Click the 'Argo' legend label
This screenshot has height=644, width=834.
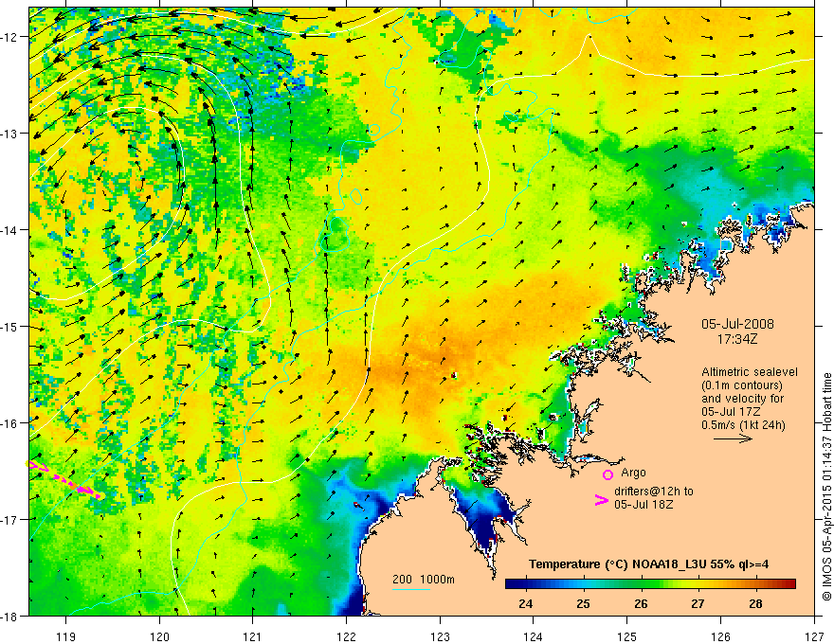click(633, 473)
